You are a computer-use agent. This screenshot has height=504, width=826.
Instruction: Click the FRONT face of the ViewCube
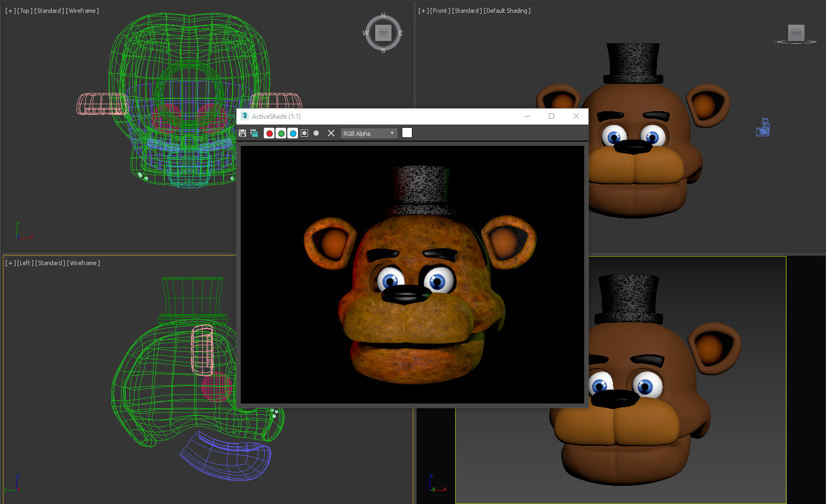point(796,33)
